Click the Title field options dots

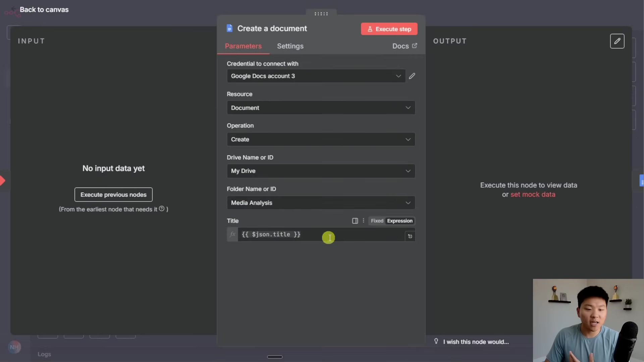363,221
